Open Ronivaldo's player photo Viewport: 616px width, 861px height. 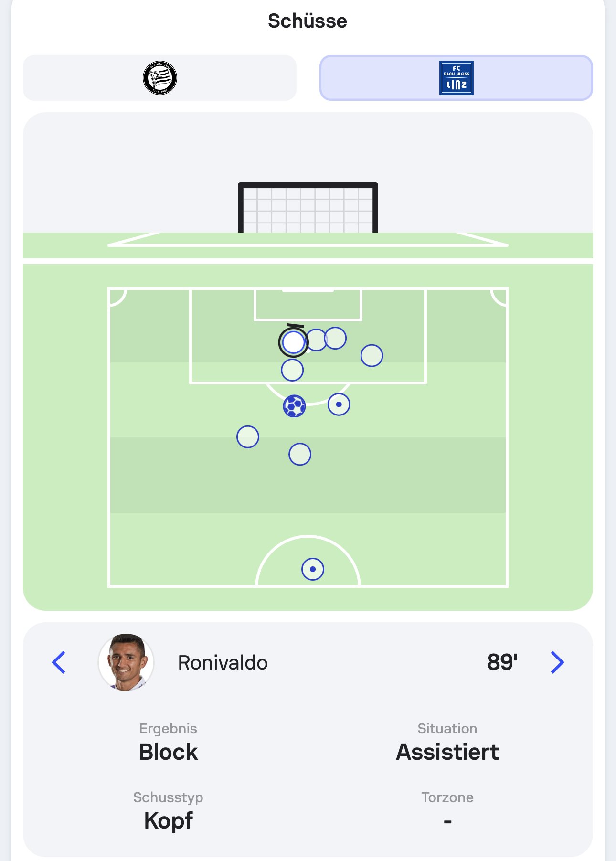126,662
